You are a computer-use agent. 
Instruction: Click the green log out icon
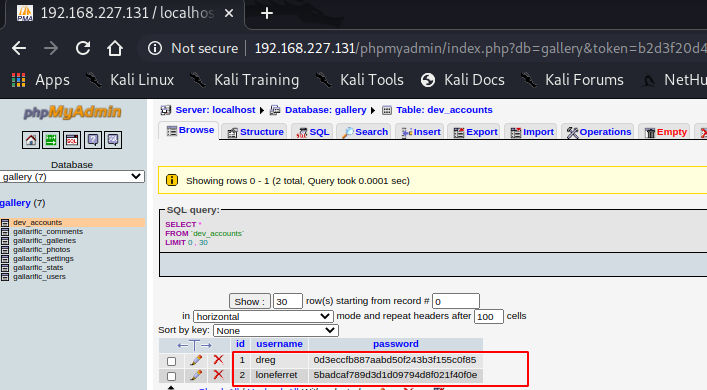coord(51,140)
